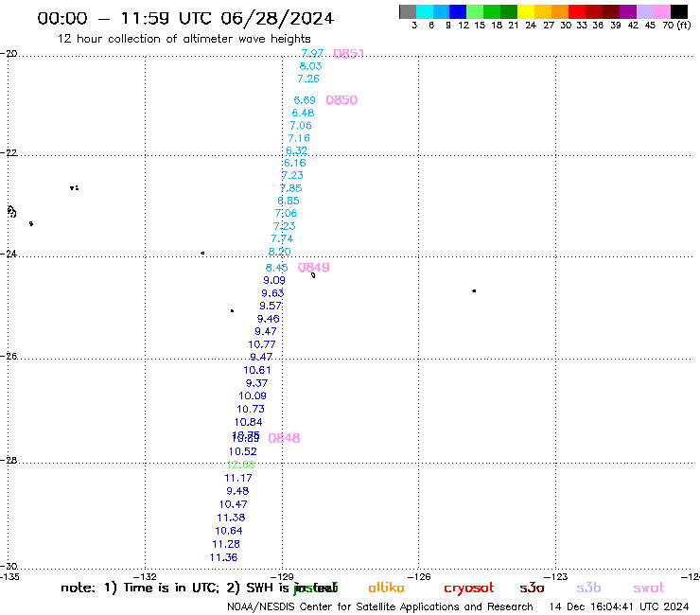Viewport: 700px width, 615px height.
Task: Select the s3b satellite legend label
Action: pos(588,588)
